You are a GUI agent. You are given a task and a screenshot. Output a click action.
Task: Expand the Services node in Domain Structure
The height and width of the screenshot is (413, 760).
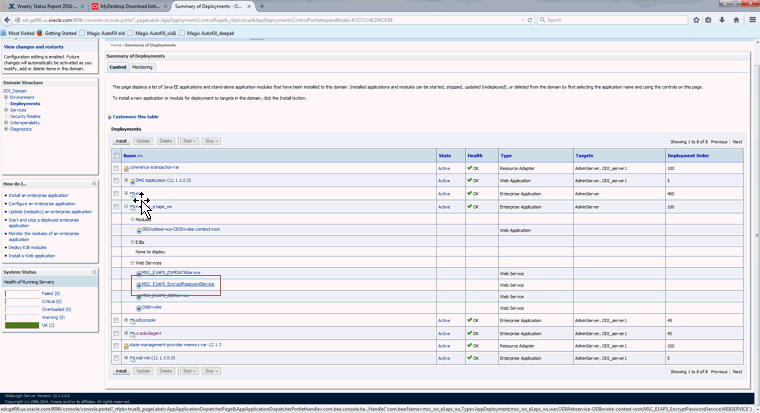pos(6,110)
